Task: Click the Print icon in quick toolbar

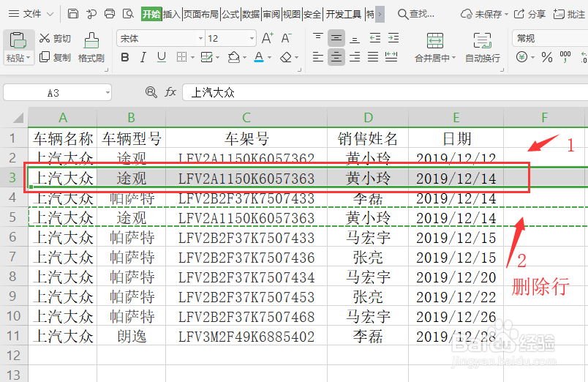Action: coord(110,14)
